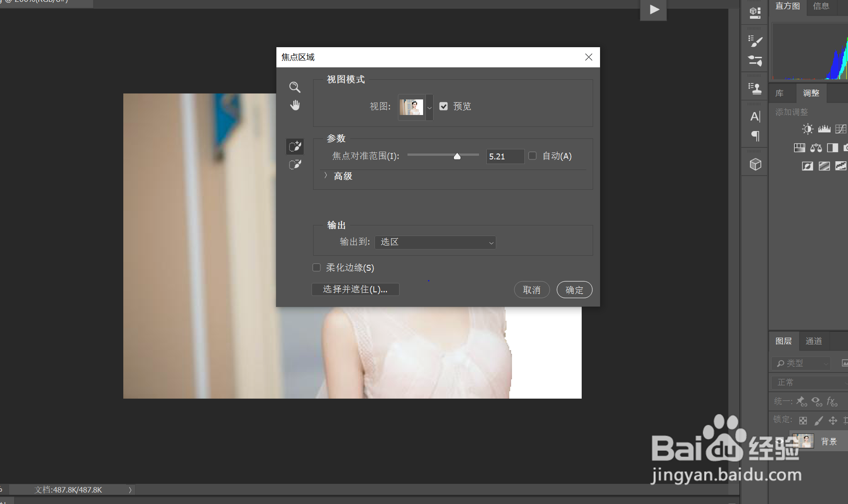
Task: Choose the focus area subtract brush tool
Action: pyautogui.click(x=295, y=164)
